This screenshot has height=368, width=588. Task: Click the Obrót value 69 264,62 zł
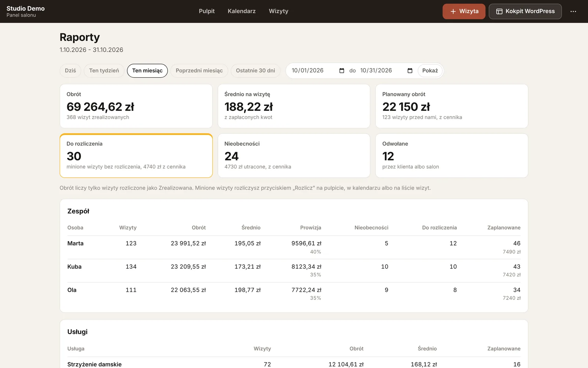click(100, 107)
